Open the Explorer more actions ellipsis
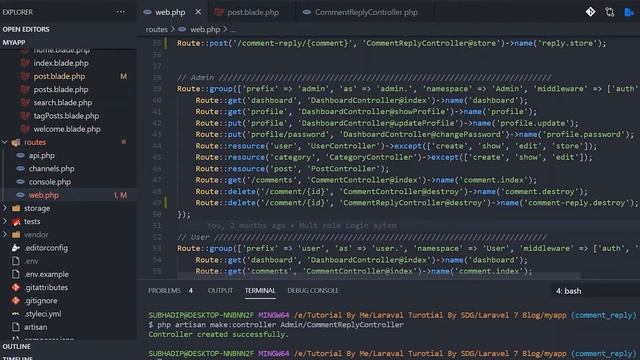The image size is (640, 360). pos(121,12)
